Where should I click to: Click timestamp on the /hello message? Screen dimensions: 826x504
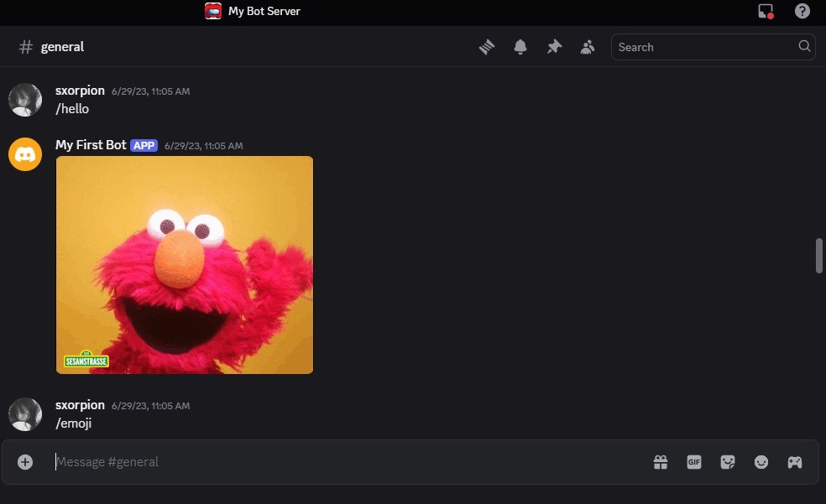150,91
